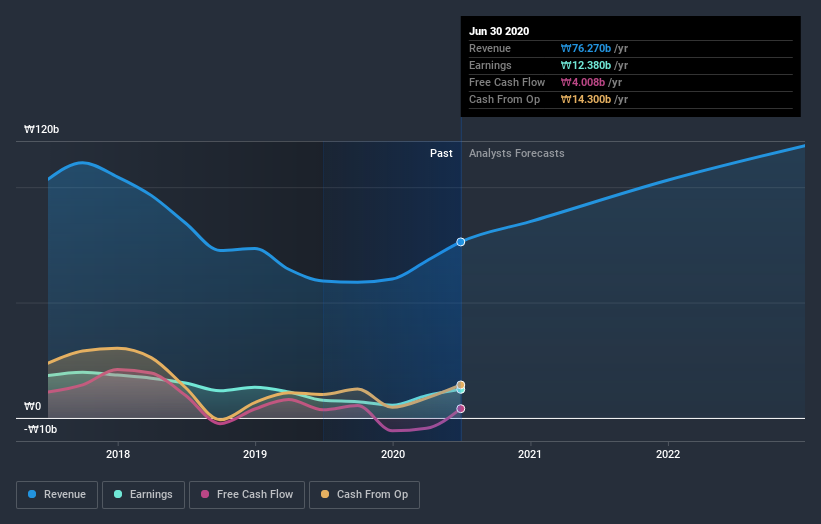The height and width of the screenshot is (524, 821).
Task: Click the Revenue row label in tooltip
Action: pyautogui.click(x=490, y=48)
